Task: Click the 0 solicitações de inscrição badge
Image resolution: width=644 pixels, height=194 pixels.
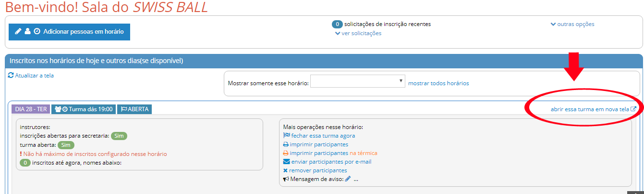Action: [x=337, y=24]
